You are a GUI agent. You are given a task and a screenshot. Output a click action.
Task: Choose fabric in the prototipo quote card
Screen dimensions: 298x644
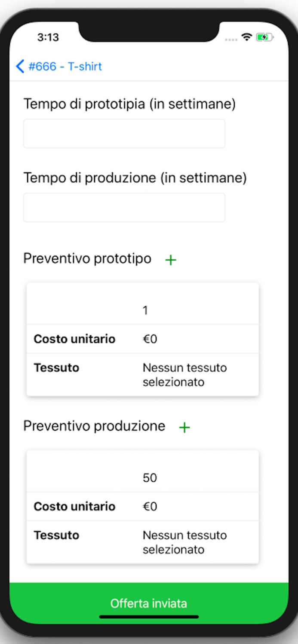(184, 374)
